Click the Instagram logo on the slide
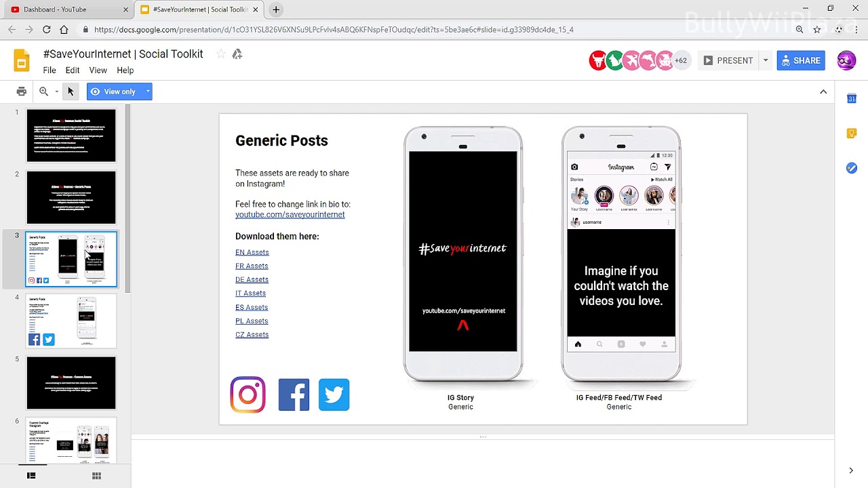868x488 pixels. tap(248, 394)
